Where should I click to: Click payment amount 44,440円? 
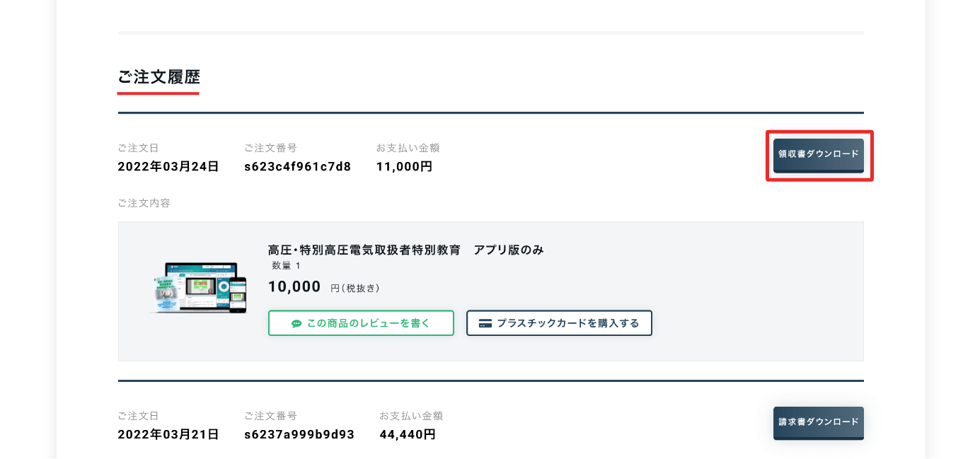point(408,434)
